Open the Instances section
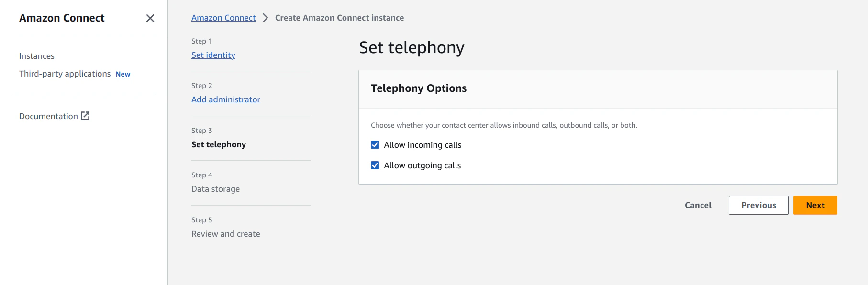868x285 pixels. 36,56
